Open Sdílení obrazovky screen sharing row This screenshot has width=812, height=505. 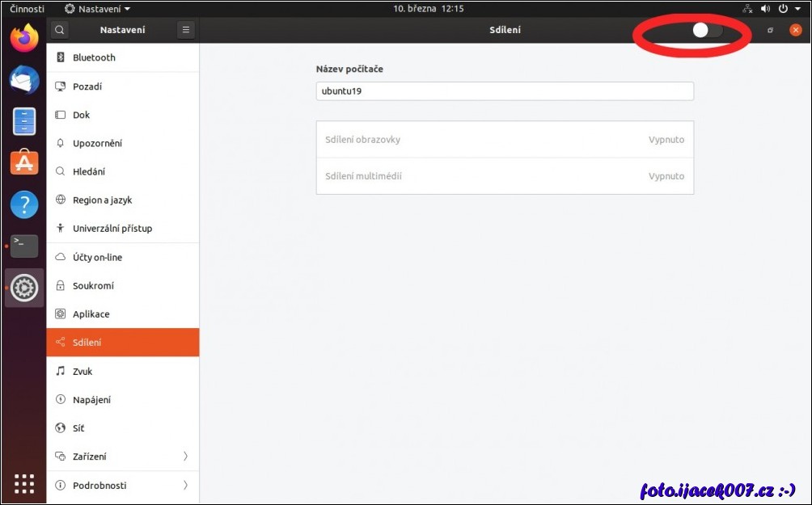click(505, 140)
